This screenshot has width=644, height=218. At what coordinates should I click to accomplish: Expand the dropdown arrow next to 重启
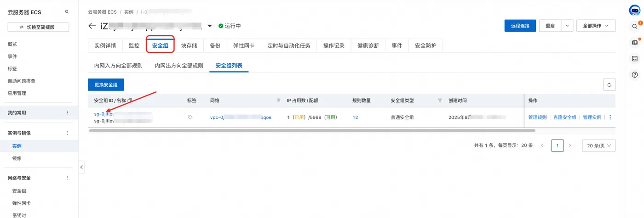(567, 26)
